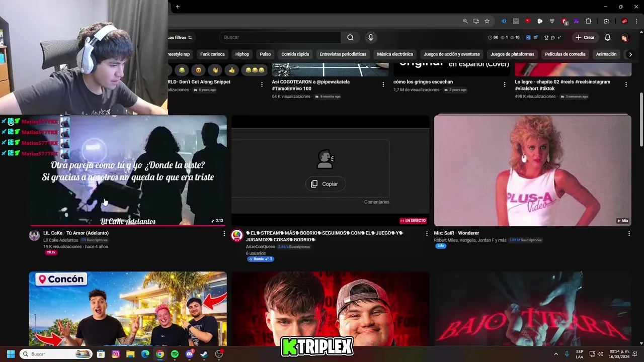The width and height of the screenshot is (644, 362).
Task: Open OBS Studio from the taskbar
Action: (x=219, y=354)
